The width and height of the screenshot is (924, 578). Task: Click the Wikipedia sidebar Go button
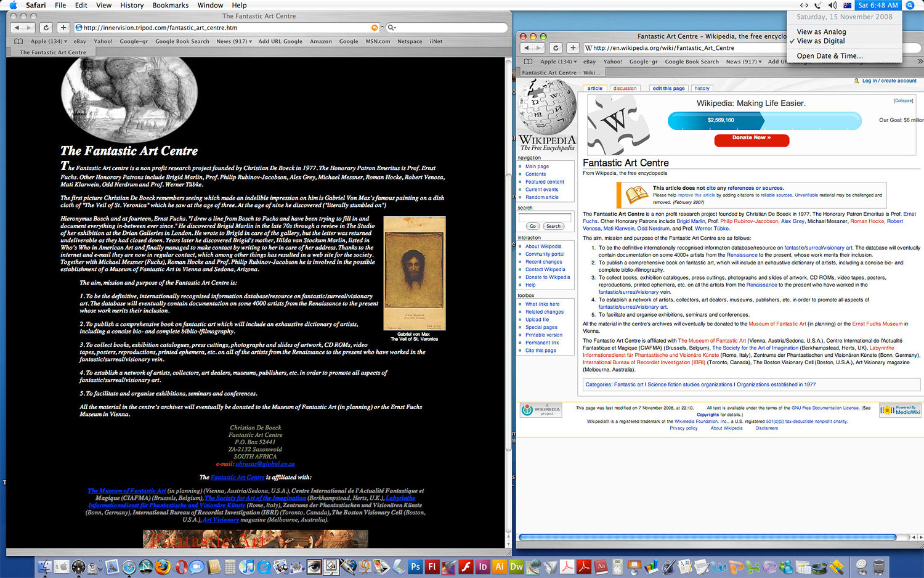(533, 226)
